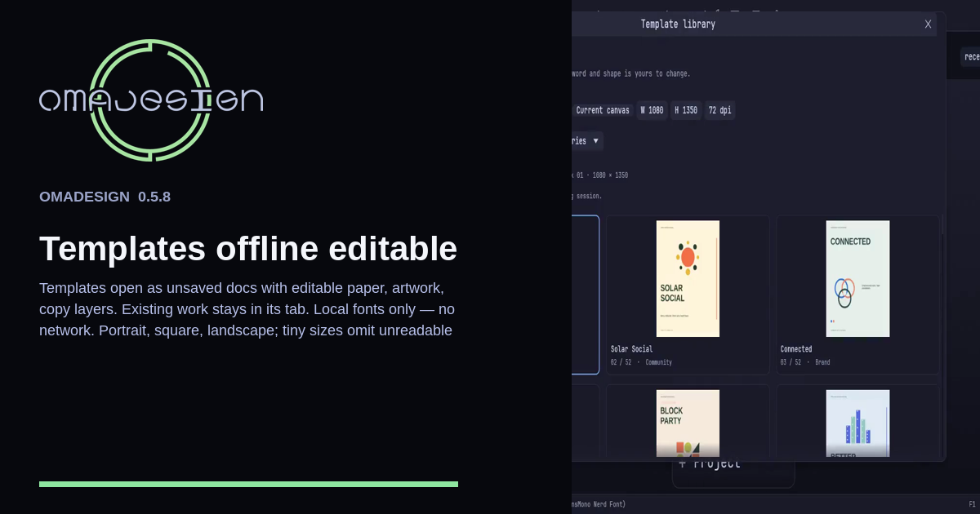The height and width of the screenshot is (514, 980).
Task: Choose the Block Party template preview
Action: 688,423
